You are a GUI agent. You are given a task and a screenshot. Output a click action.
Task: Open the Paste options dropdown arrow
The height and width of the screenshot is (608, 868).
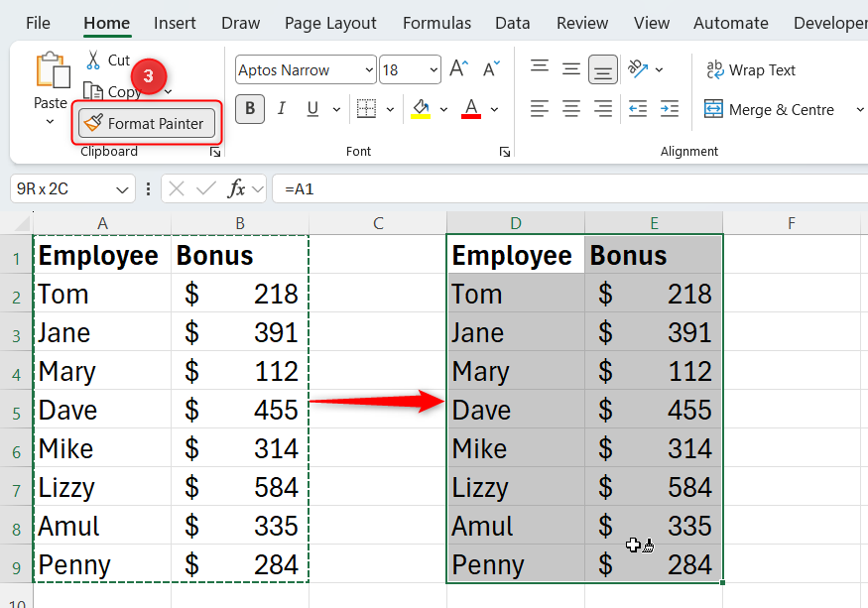coord(50,121)
